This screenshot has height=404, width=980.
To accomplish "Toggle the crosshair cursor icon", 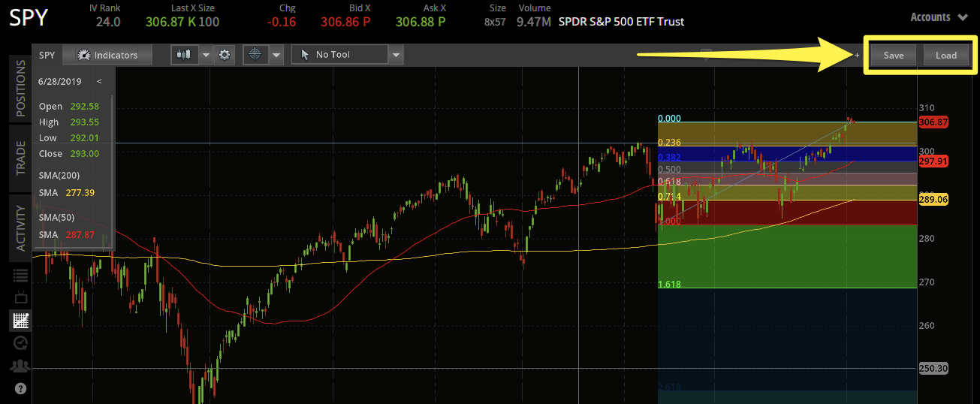I will (x=255, y=55).
